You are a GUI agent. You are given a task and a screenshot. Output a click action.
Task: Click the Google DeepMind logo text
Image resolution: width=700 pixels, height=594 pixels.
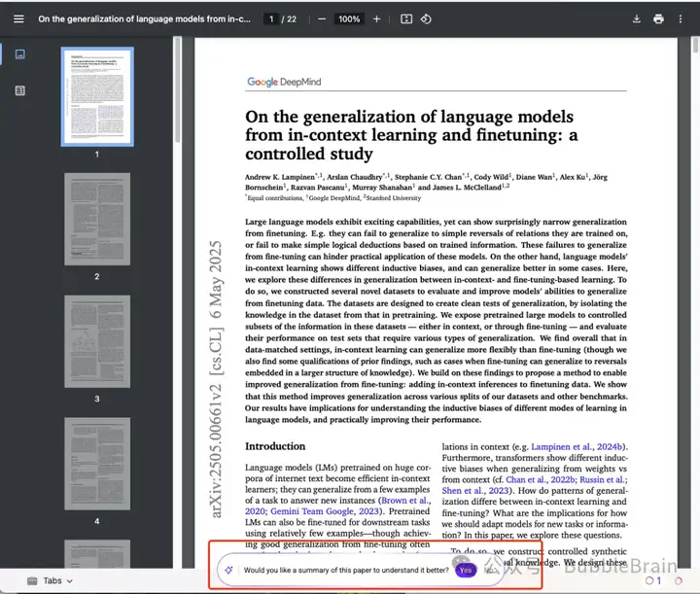click(x=284, y=82)
